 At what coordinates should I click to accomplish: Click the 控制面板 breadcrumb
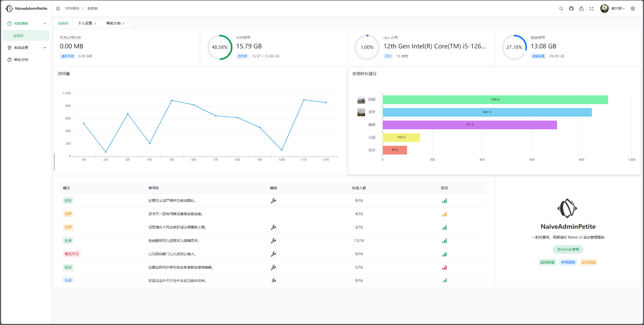coord(72,9)
